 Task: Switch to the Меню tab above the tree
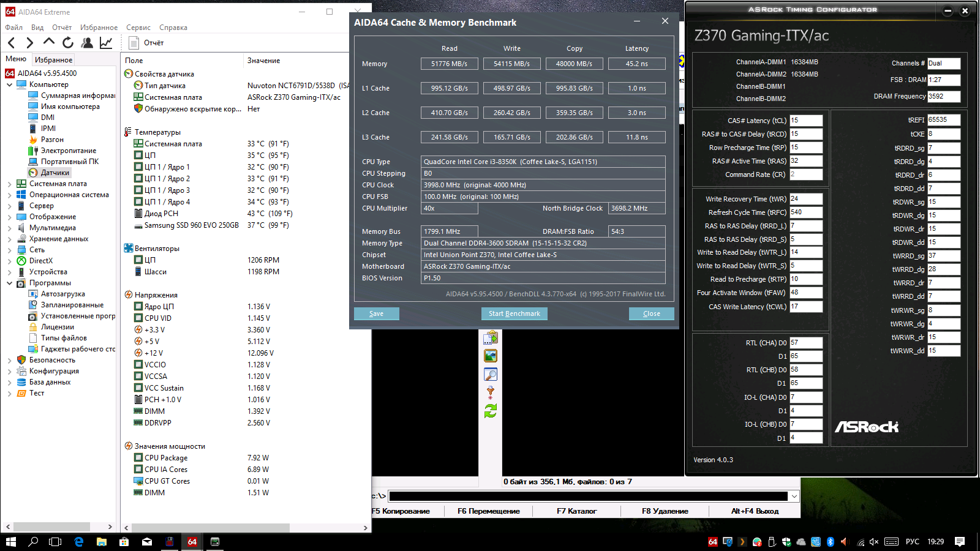coord(16,59)
